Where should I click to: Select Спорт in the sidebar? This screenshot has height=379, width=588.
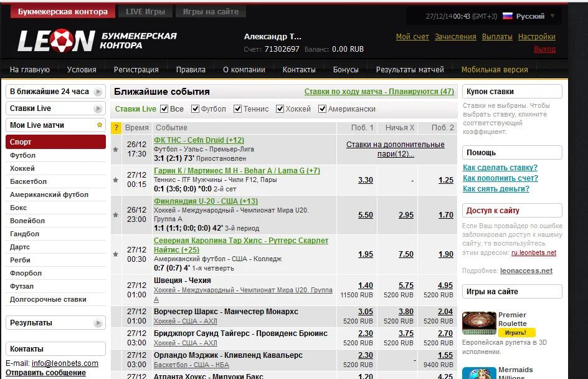tap(55, 142)
